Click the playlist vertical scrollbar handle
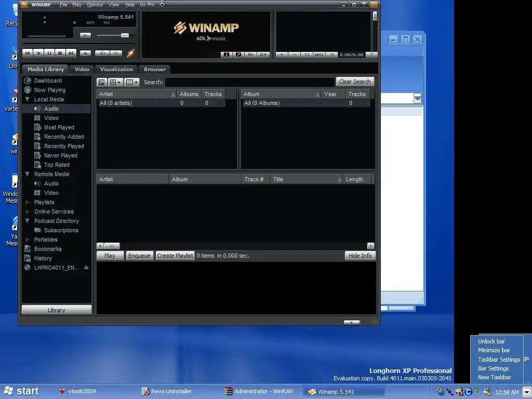This screenshot has height=399, width=532. coord(375,16)
